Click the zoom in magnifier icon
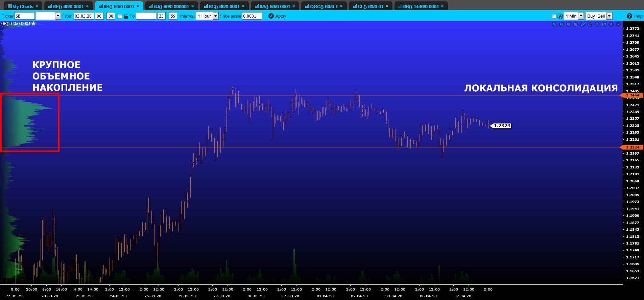 click(x=562, y=24)
